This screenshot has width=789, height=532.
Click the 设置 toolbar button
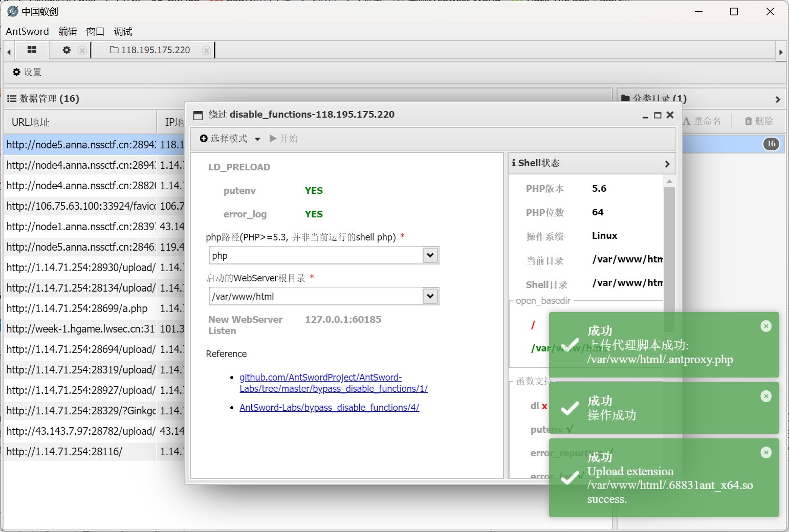click(27, 72)
